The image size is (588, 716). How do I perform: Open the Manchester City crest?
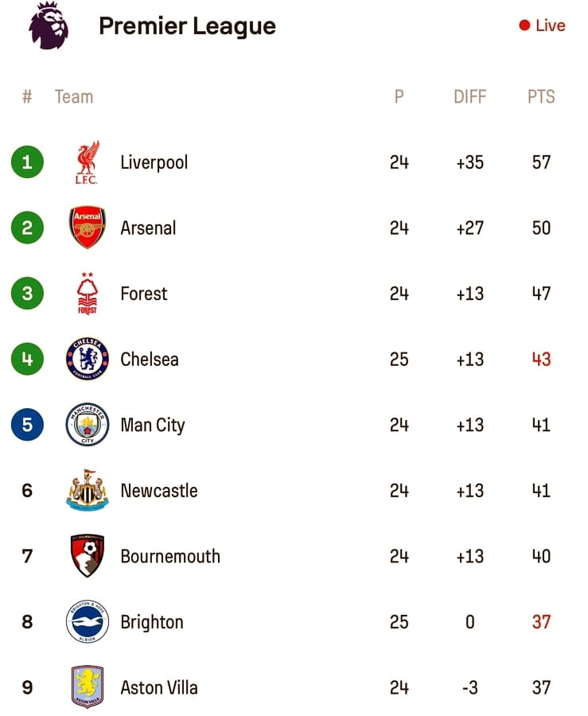(88, 425)
